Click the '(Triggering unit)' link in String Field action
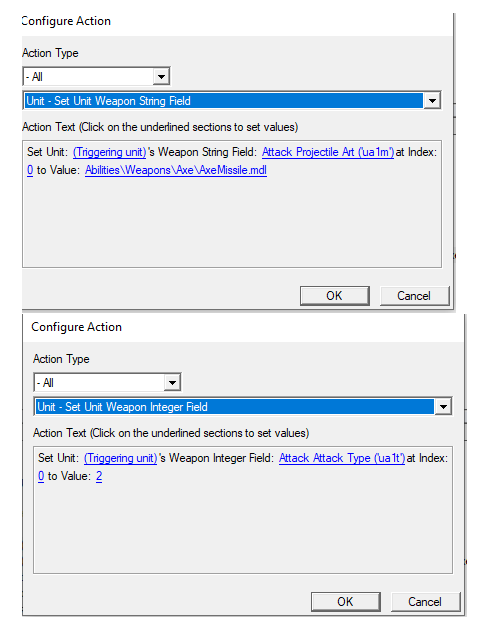Viewport: 498px width, 635px height. [109, 152]
